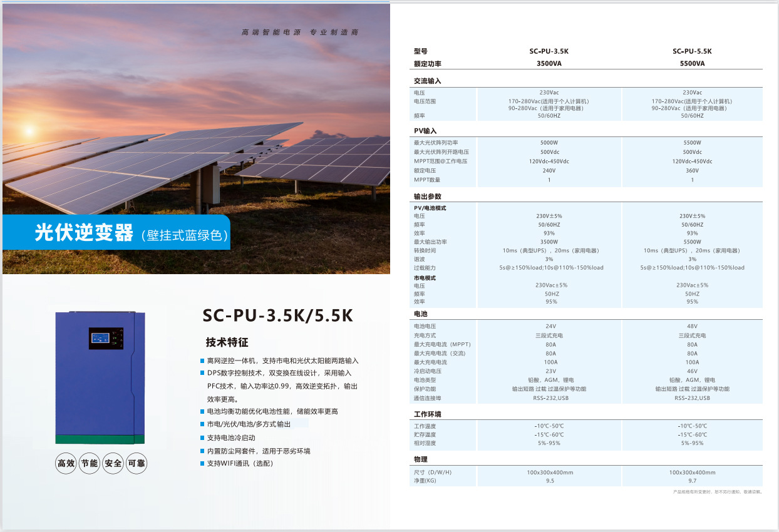
Task: Enable the 支持电池冷启动 feature item
Action: coord(232,437)
